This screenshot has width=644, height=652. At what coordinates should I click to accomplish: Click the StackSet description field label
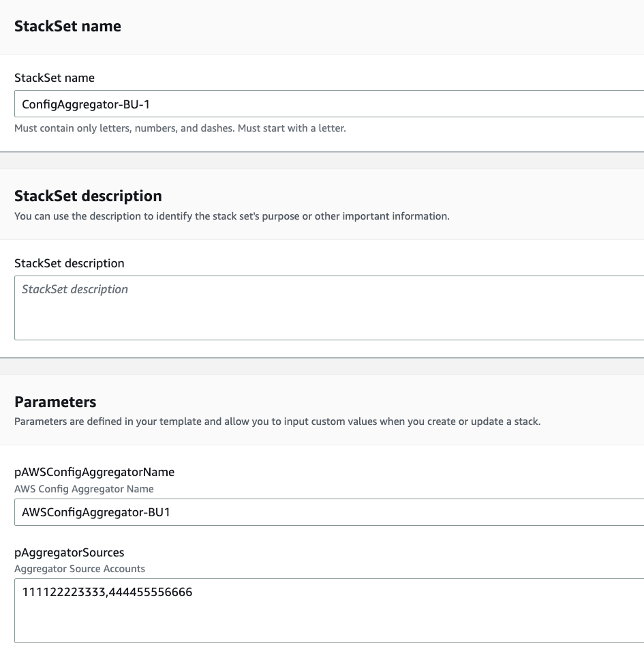coord(70,263)
